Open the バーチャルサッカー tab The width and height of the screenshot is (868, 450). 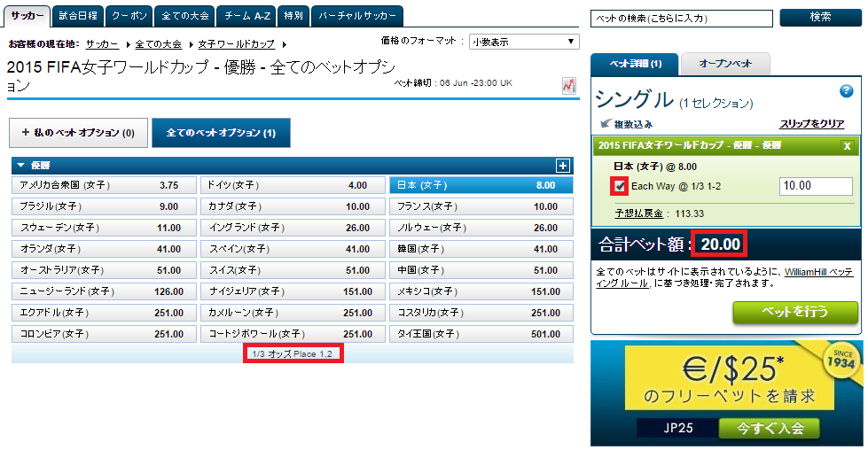click(x=357, y=16)
